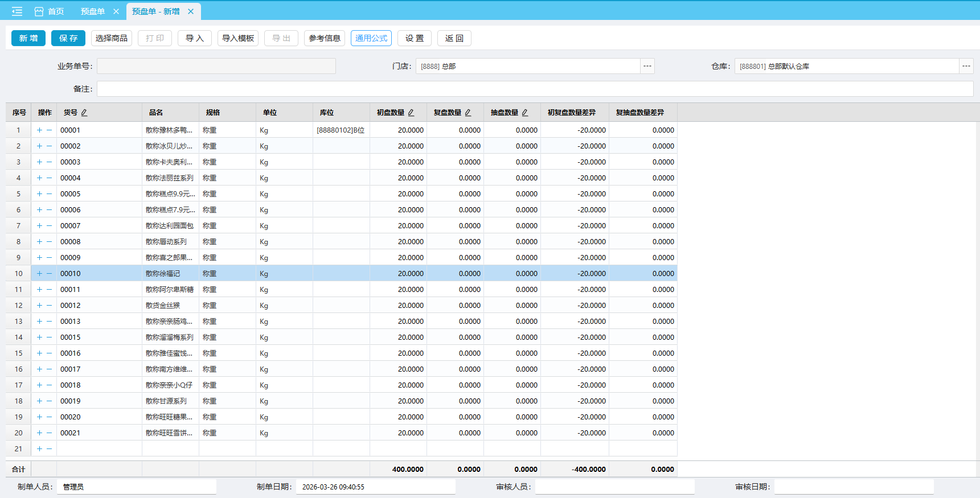Click the 选择商品 button

112,38
